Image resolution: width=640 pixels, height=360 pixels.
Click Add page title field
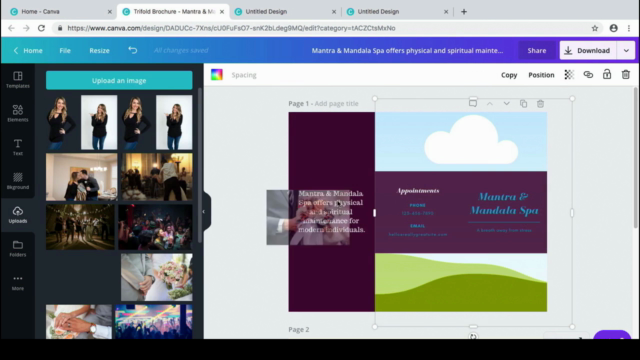336,103
